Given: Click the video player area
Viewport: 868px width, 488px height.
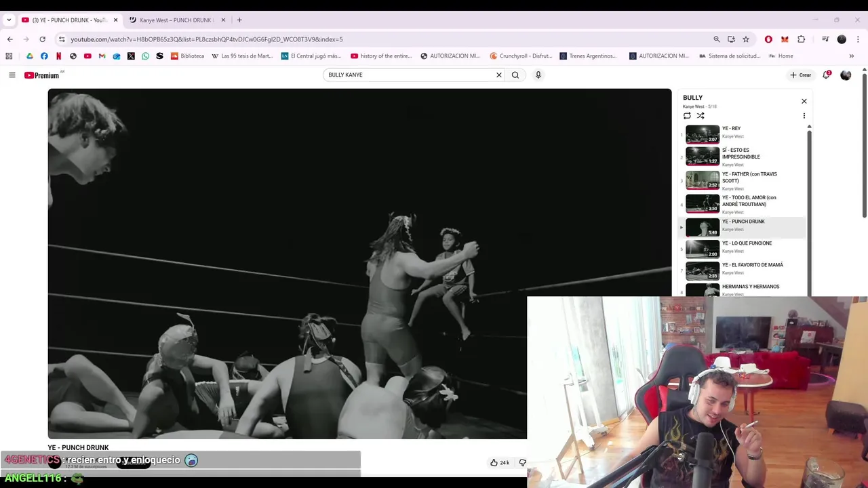Looking at the screenshot, I should coord(359,264).
